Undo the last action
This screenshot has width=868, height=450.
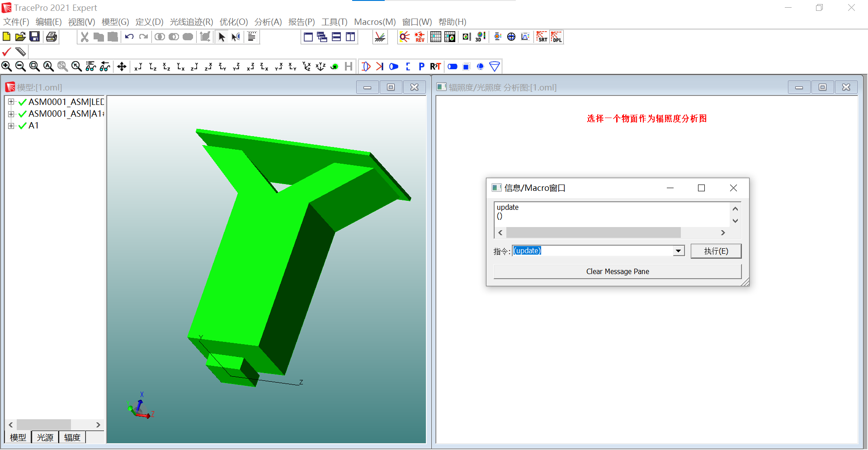[129, 37]
